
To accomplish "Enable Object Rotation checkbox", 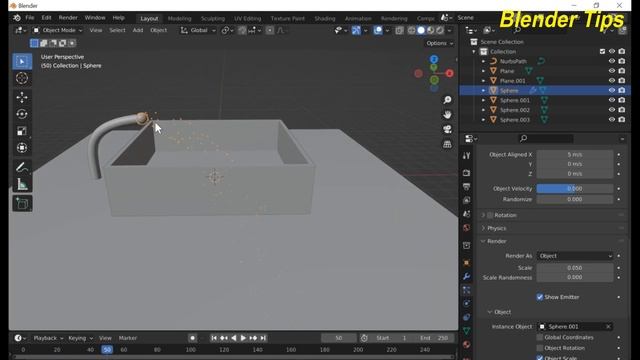I will pos(540,348).
